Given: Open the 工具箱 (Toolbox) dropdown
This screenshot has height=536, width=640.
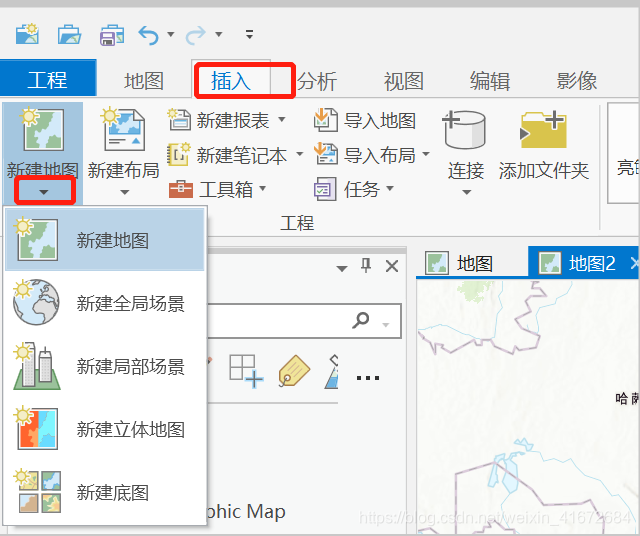Looking at the screenshot, I should point(263,189).
